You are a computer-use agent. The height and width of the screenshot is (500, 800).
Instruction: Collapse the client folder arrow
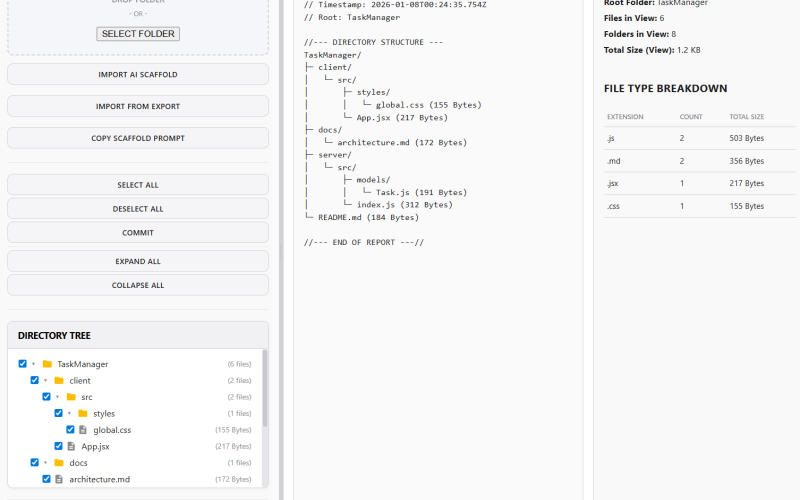[x=45, y=380]
